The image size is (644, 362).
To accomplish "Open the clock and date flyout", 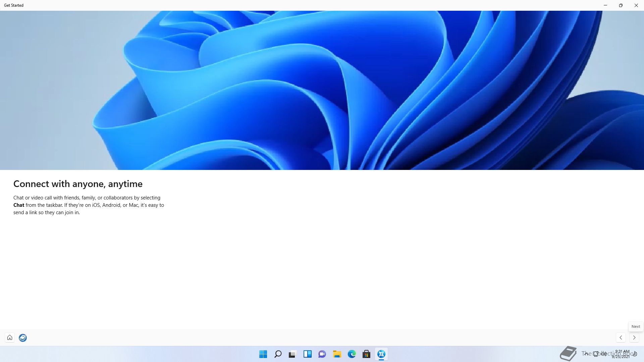I will 622,354.
